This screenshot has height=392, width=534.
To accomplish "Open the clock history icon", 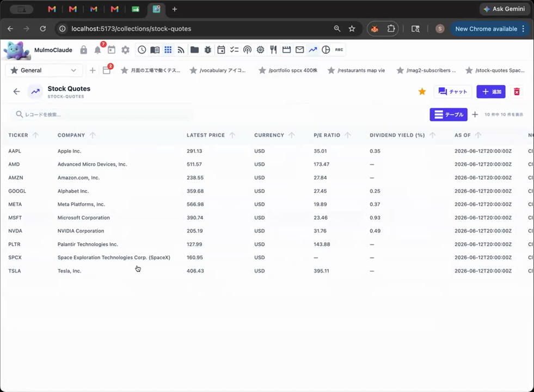I will click(142, 50).
